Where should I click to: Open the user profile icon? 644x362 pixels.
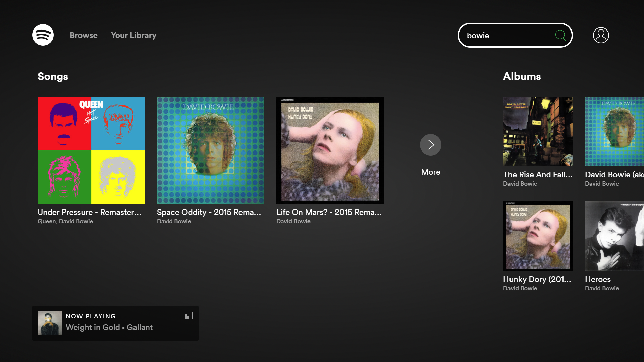(x=601, y=35)
